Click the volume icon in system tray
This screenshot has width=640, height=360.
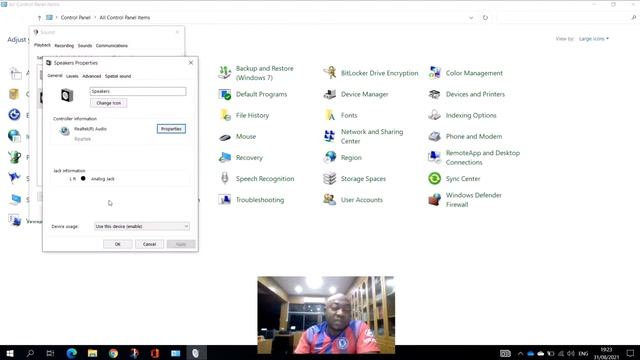tap(571, 353)
